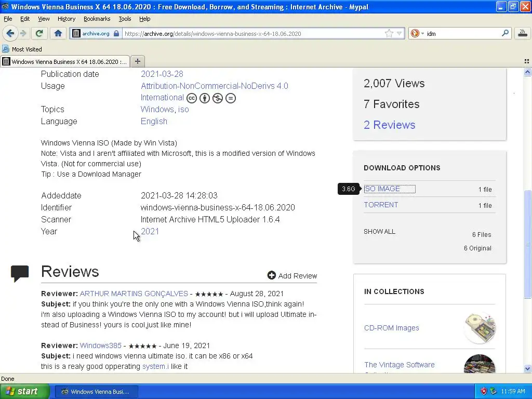
Task: Open a new tab with plus button
Action: [x=137, y=61]
